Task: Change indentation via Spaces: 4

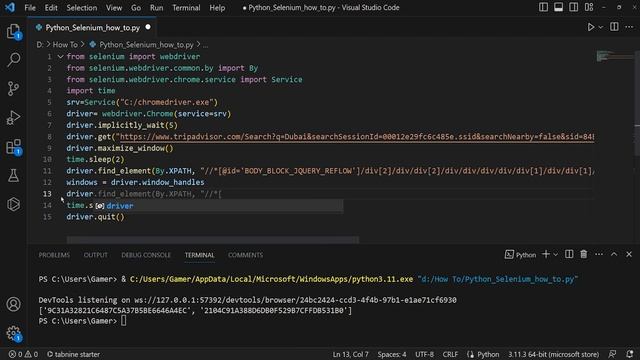Action: click(x=392, y=354)
